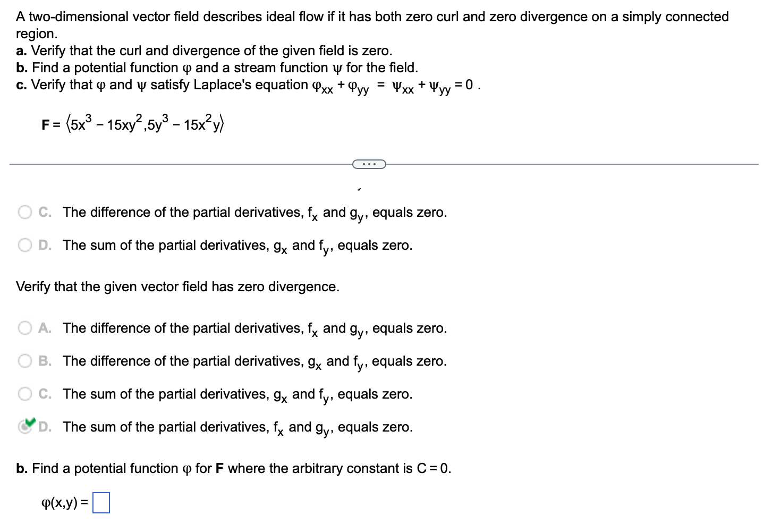Select option C about fx and gy difference
Image resolution: width=764 pixels, height=532 pixels.
coord(24,212)
